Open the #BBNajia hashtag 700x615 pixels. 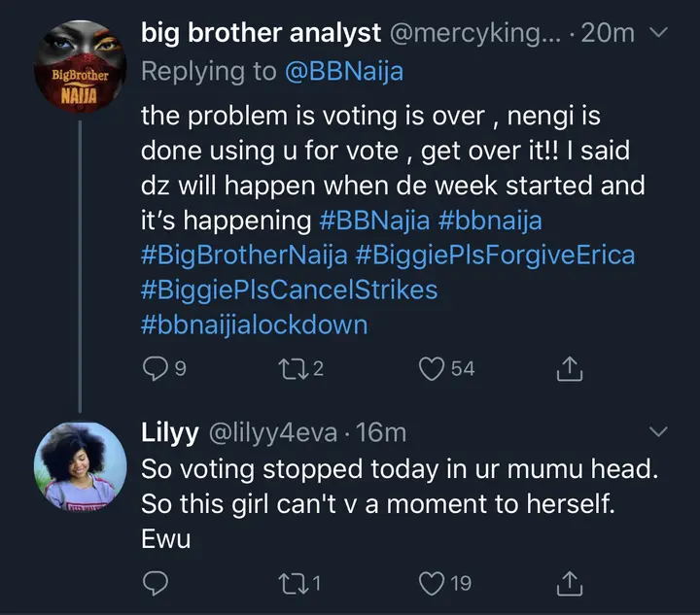[x=374, y=220]
